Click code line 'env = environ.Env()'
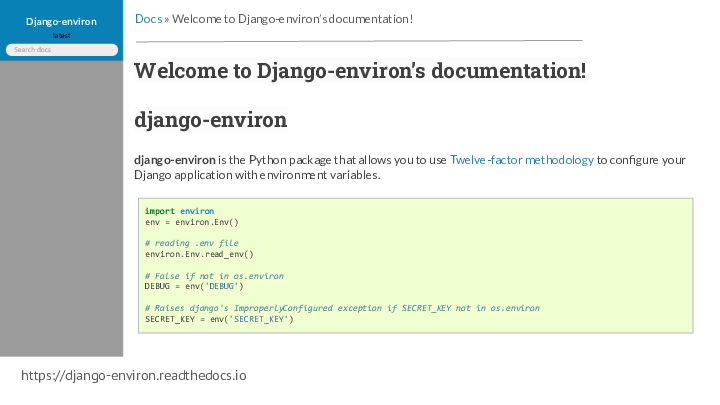This screenshot has width=720, height=405. 192,222
